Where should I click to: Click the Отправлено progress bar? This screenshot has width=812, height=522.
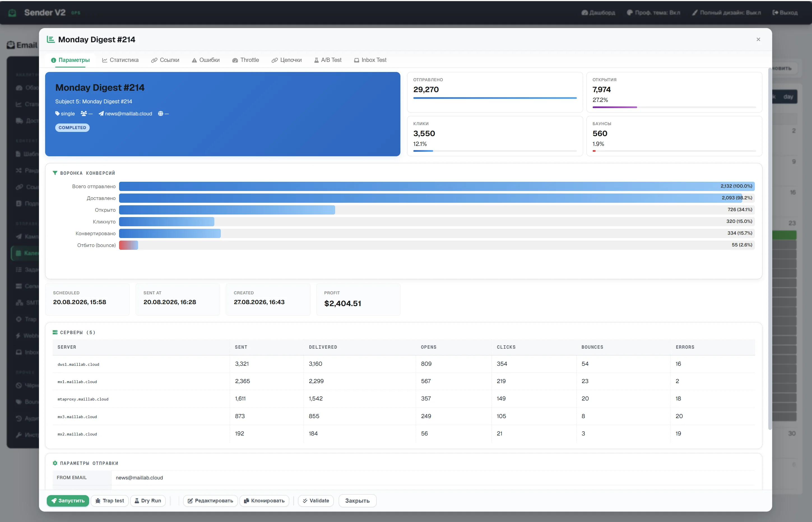pos(495,98)
